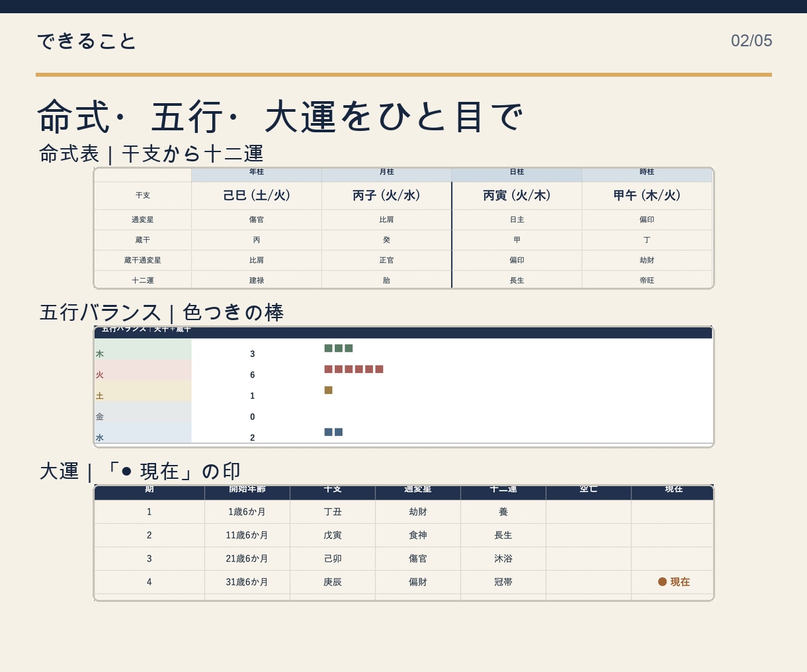Screen dimensions: 807x672
Task: Select the '11歳6か月' start age cell
Action: click(x=247, y=535)
